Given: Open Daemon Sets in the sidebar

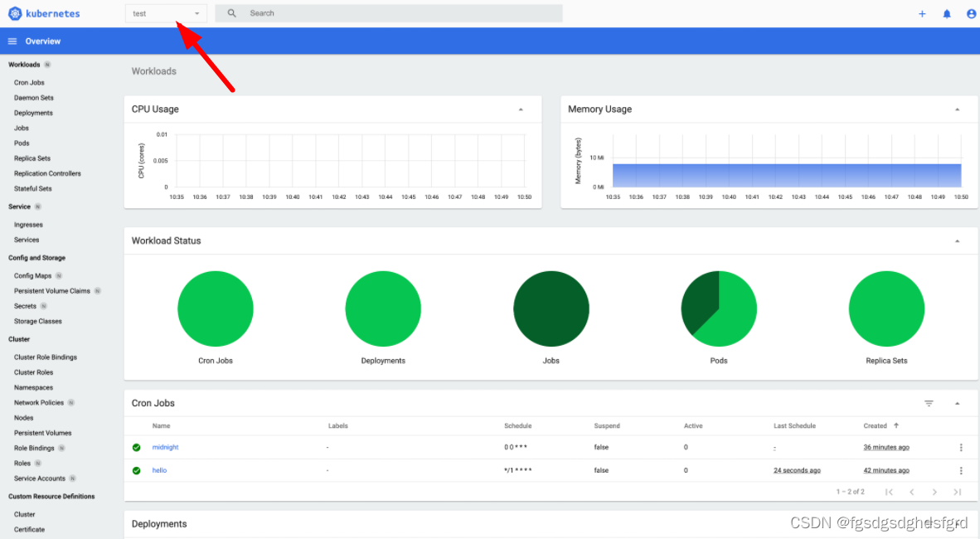Looking at the screenshot, I should tap(34, 98).
